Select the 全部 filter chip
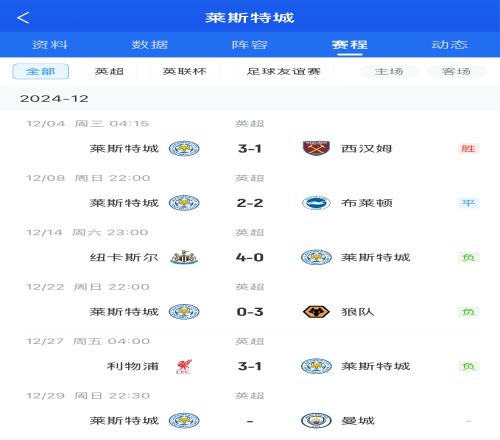 tap(41, 71)
